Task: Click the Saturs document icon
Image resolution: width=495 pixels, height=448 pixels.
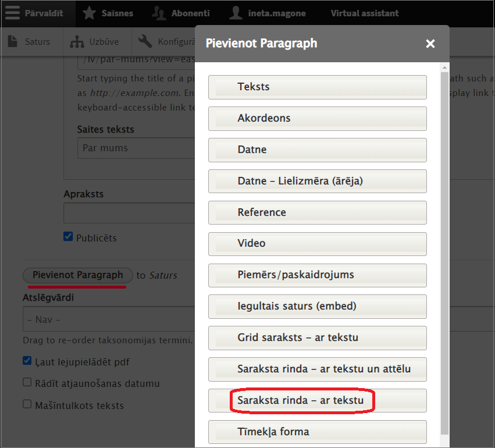Action: click(13, 41)
